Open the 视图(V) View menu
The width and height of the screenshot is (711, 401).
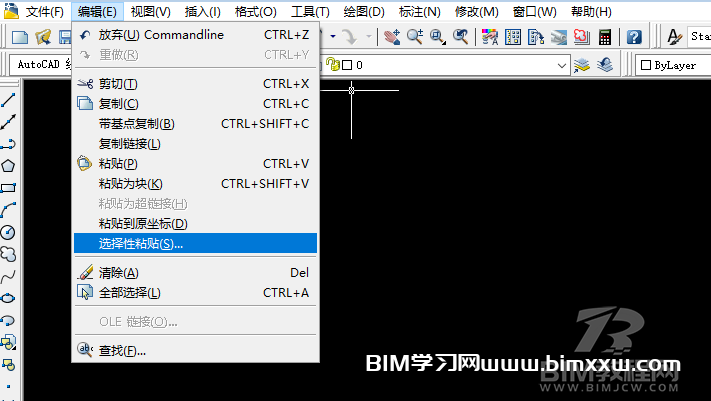150,11
